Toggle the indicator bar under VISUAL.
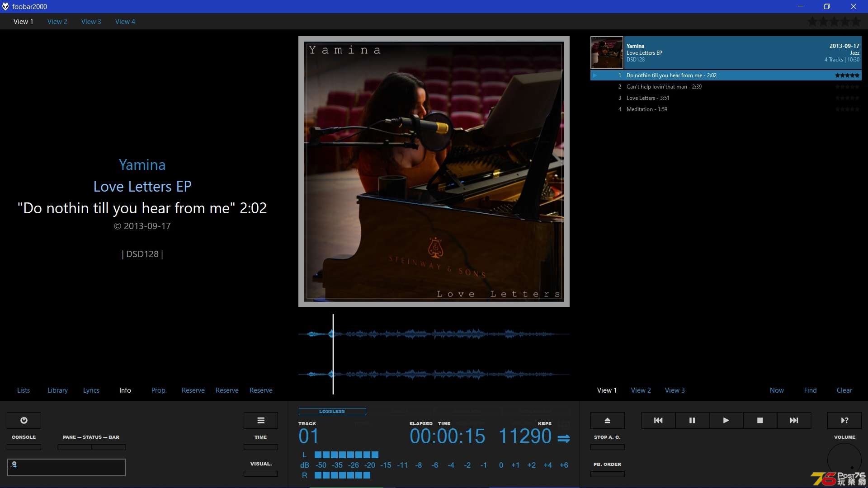The width and height of the screenshot is (868, 488). point(261,474)
